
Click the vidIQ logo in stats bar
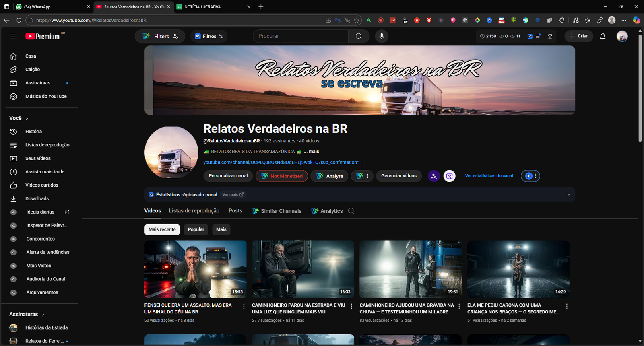(x=530, y=36)
